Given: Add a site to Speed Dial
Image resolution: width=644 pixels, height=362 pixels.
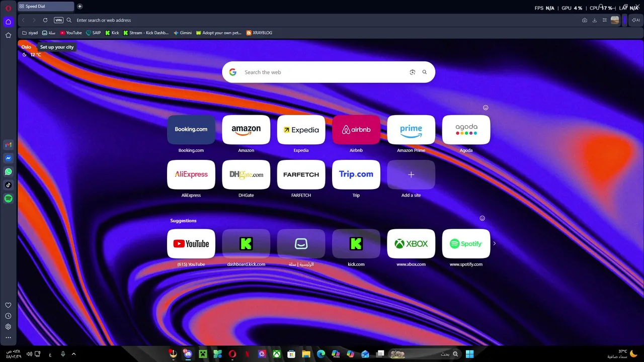Looking at the screenshot, I should coord(411,174).
